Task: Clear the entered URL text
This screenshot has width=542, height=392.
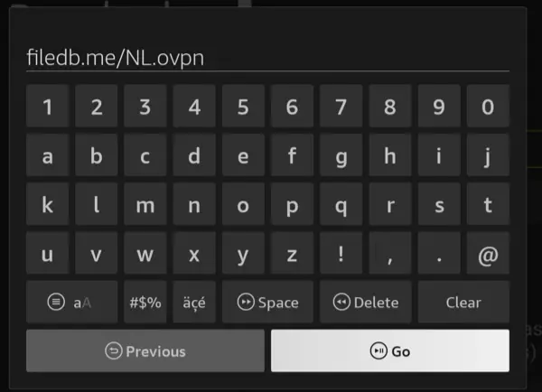Action: [463, 302]
